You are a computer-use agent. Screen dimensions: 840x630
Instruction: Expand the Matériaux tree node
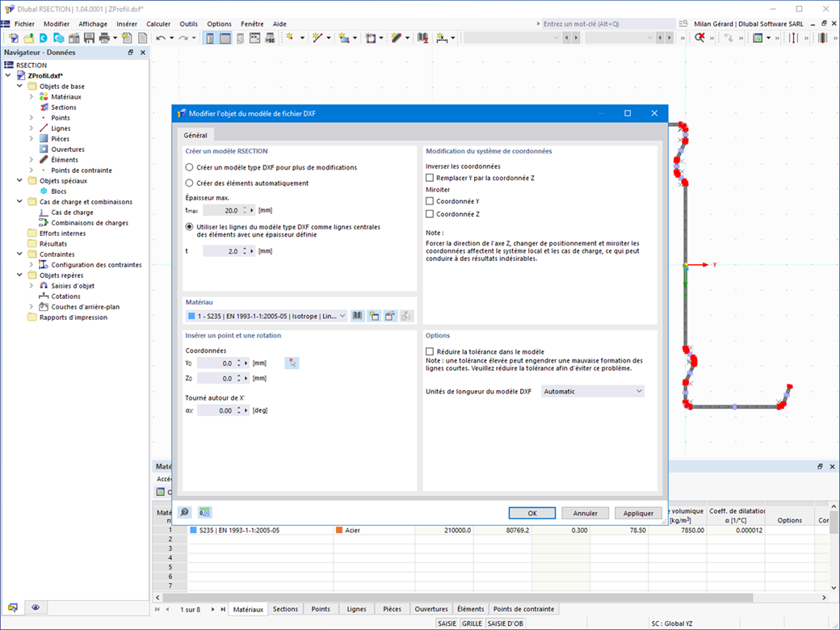tap(31, 97)
